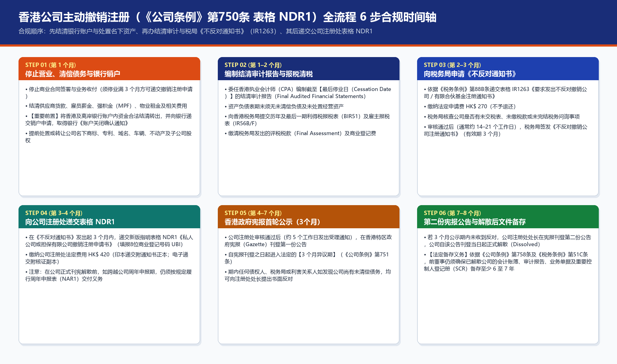Click heading 向税务局申请《不反对通知书》

point(470,74)
